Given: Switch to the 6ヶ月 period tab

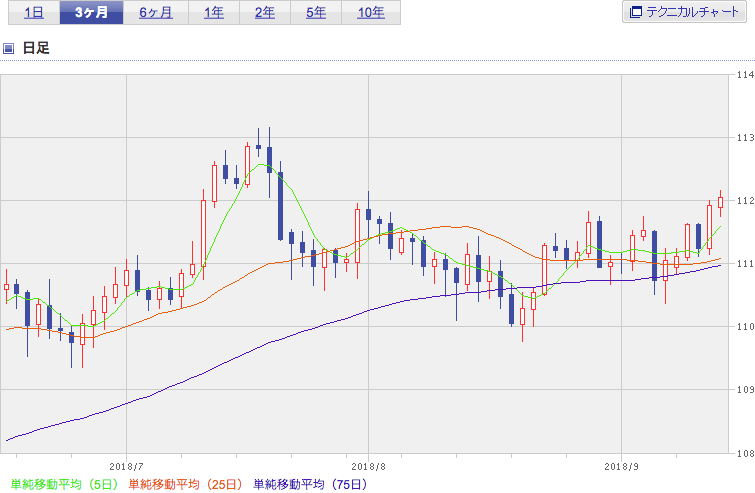Looking at the screenshot, I should pos(156,13).
